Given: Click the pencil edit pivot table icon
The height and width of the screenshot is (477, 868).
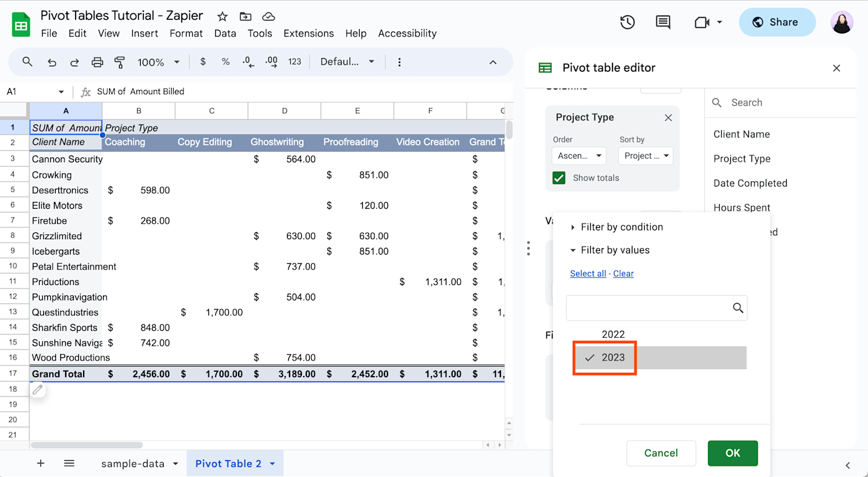Looking at the screenshot, I should tap(38, 390).
